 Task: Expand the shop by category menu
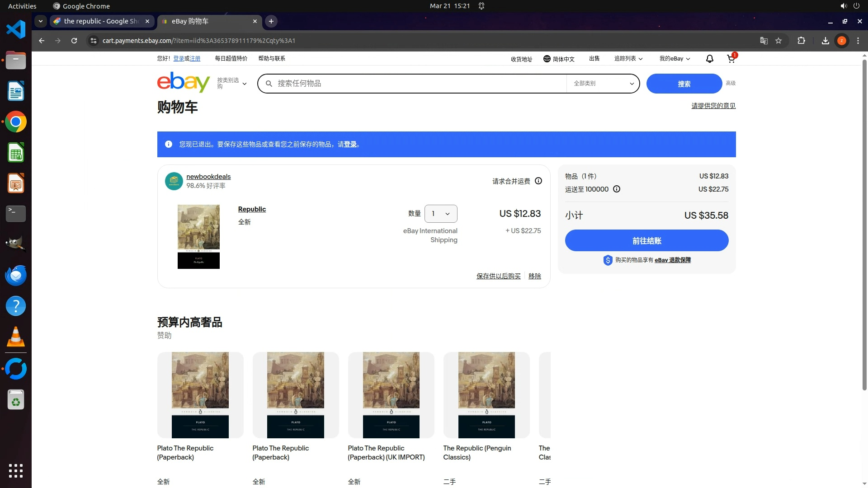[x=232, y=84]
